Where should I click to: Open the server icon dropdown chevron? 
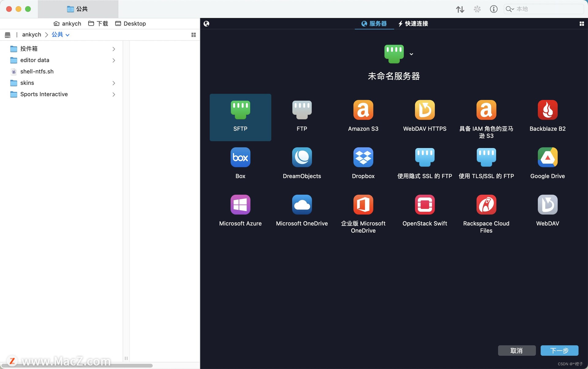coord(411,54)
